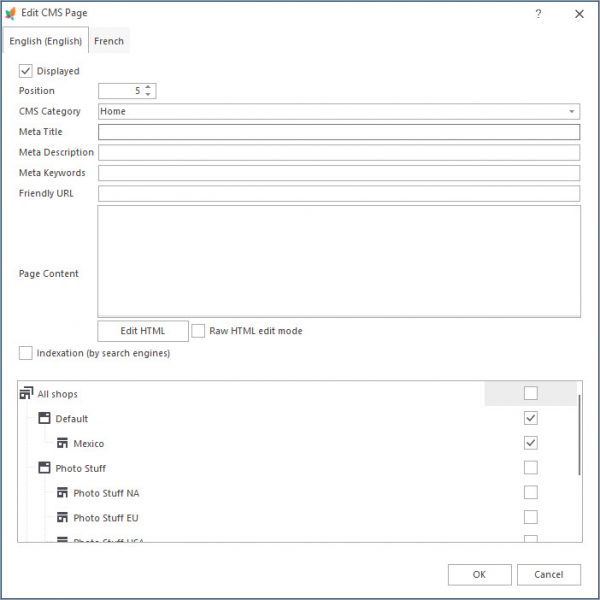Click the Default shop group icon

coord(45,419)
